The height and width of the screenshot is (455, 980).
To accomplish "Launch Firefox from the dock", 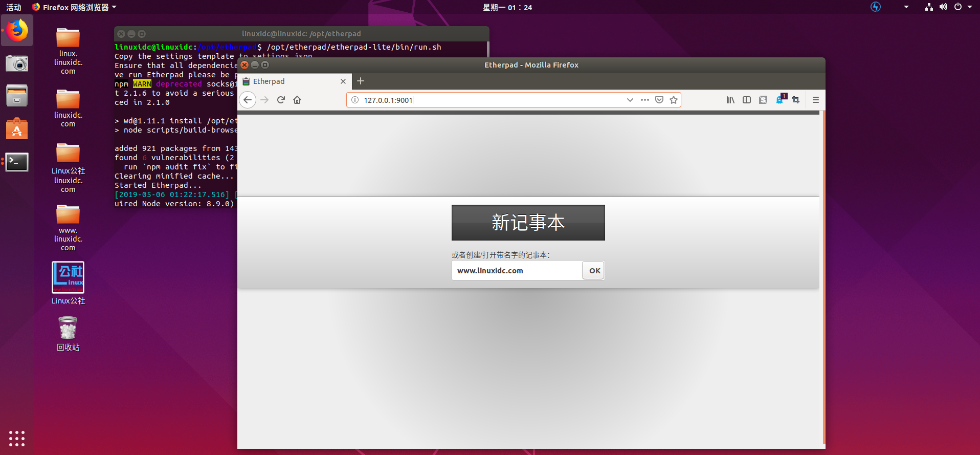I will (x=17, y=30).
